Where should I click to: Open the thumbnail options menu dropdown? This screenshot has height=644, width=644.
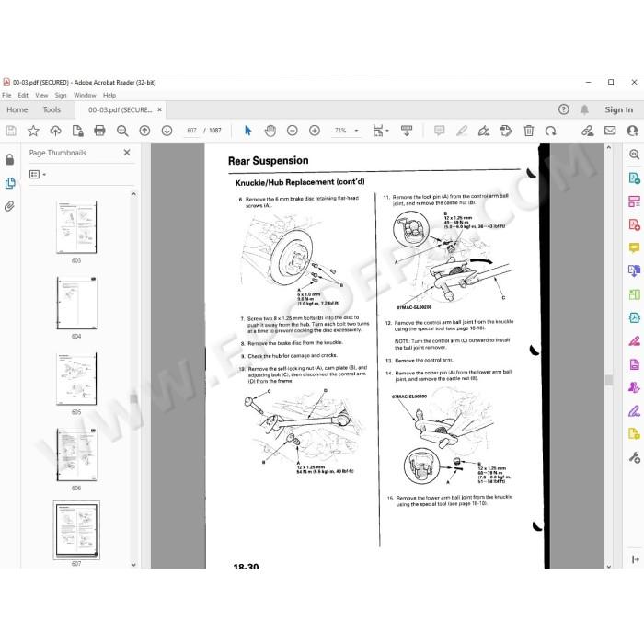pos(38,175)
